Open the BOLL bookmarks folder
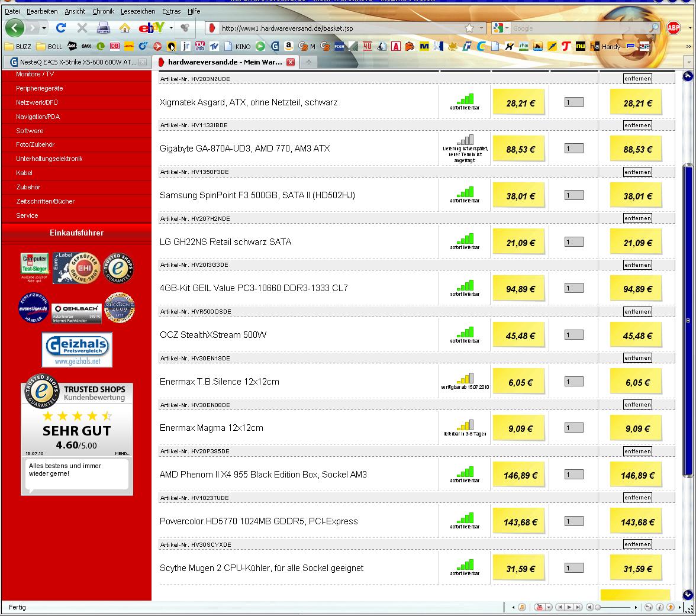Image resolution: width=696 pixels, height=616 pixels. pos(50,46)
